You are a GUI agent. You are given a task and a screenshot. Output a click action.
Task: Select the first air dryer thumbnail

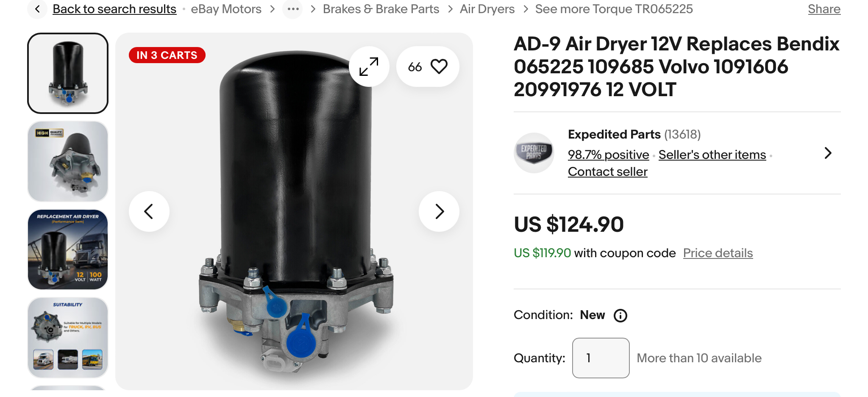point(68,73)
